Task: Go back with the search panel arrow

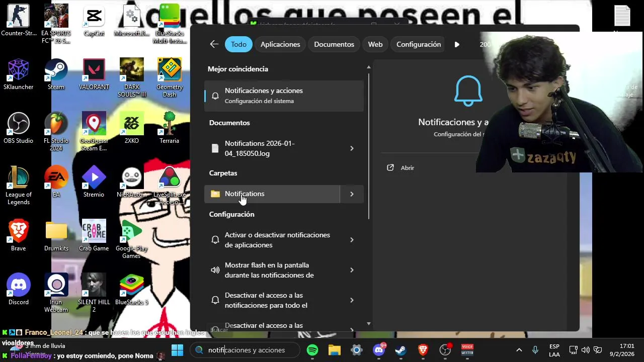Action: click(214, 44)
